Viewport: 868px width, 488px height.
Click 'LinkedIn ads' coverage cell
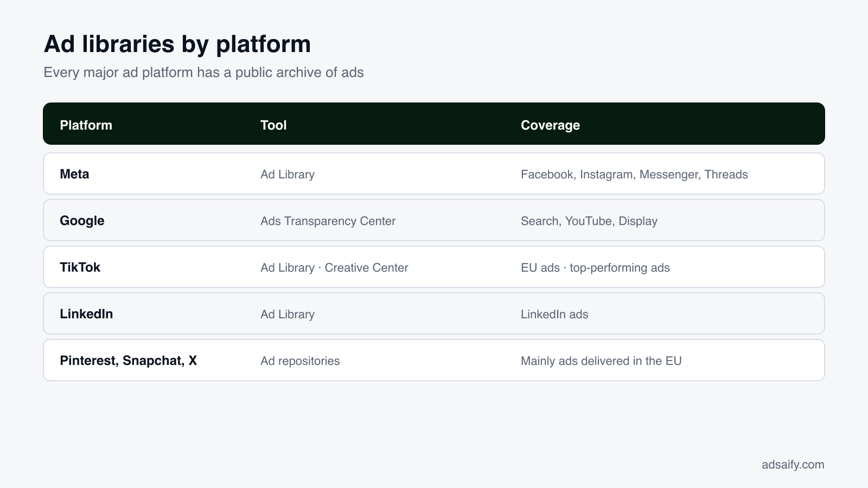554,314
